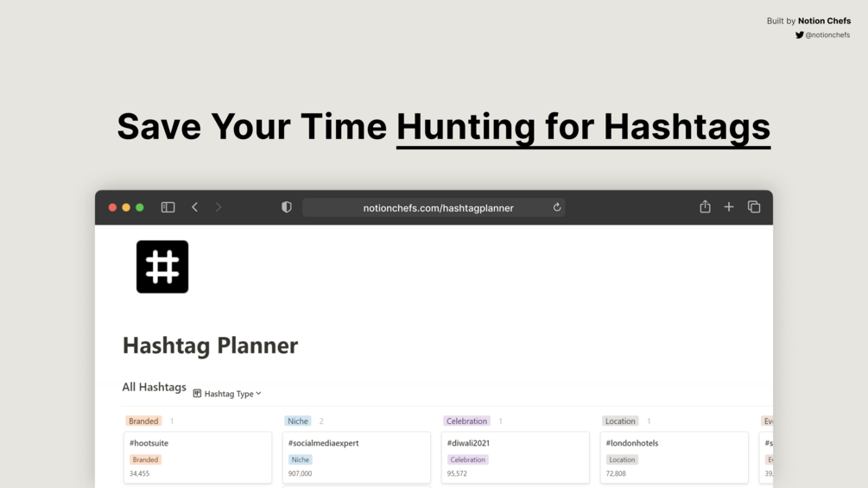The width and height of the screenshot is (868, 488).
Task: Click the Notion Chefs credit link
Action: [824, 21]
